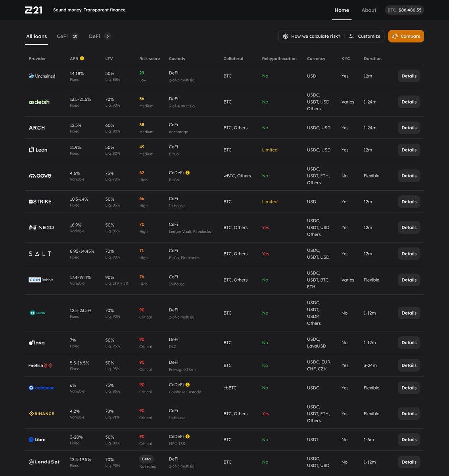Open Details for Libre
The height and width of the screenshot is (476, 449).
tap(409, 440)
